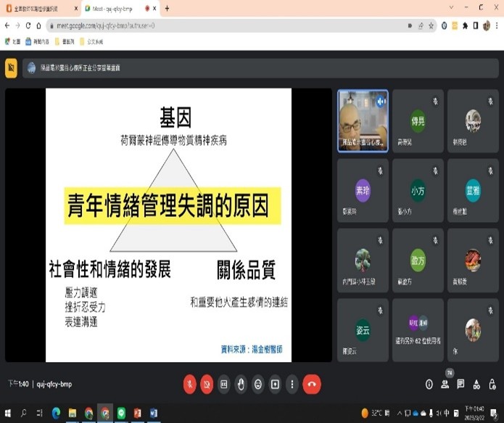Viewport: 504px width, 423px height.
Task: Click the shared slide presentation area
Action: 168,225
